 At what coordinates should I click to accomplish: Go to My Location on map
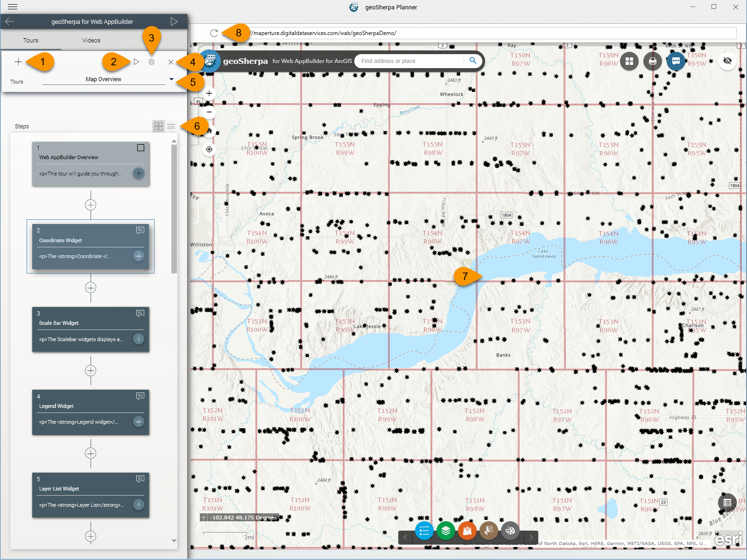coord(209,149)
